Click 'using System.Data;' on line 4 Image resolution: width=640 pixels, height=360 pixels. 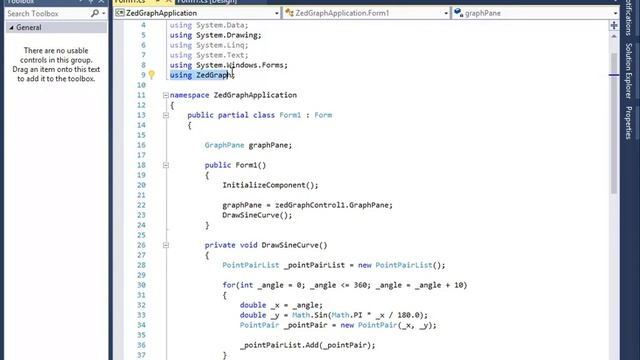point(209,25)
